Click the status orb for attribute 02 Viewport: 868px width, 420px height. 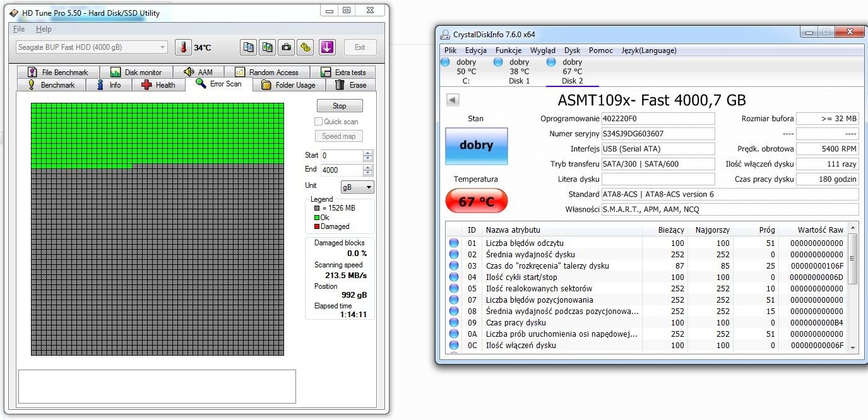454,254
